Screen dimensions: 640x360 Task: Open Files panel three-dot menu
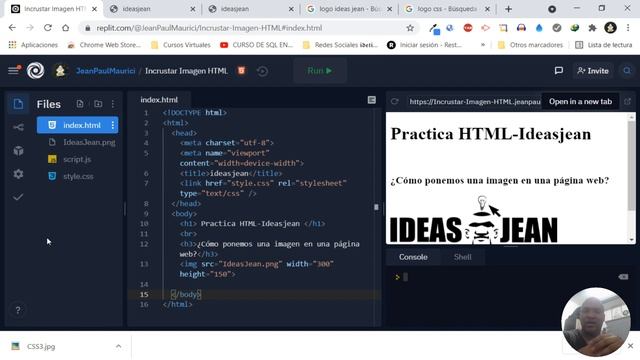113,104
